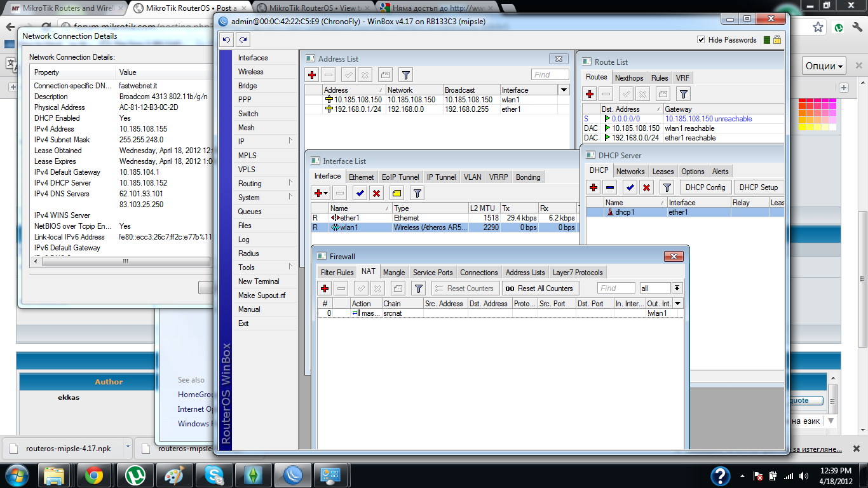Switch to the Leases tab in DHCP Server
The width and height of the screenshot is (868, 488).
(x=663, y=172)
